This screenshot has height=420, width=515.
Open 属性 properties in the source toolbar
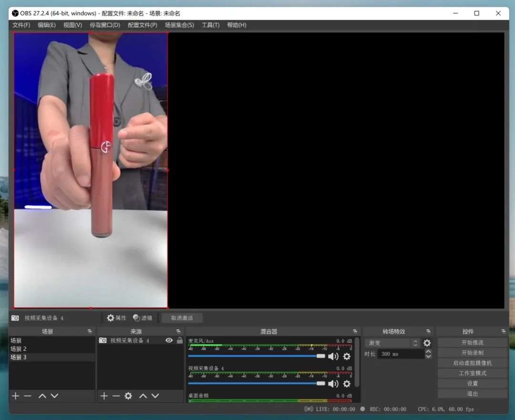click(117, 318)
